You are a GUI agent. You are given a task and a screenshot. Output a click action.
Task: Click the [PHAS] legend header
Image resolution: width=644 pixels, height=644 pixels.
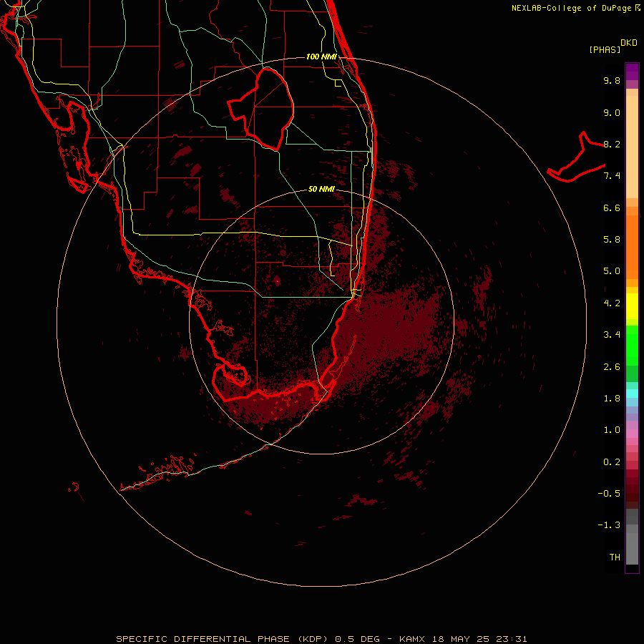(x=605, y=49)
